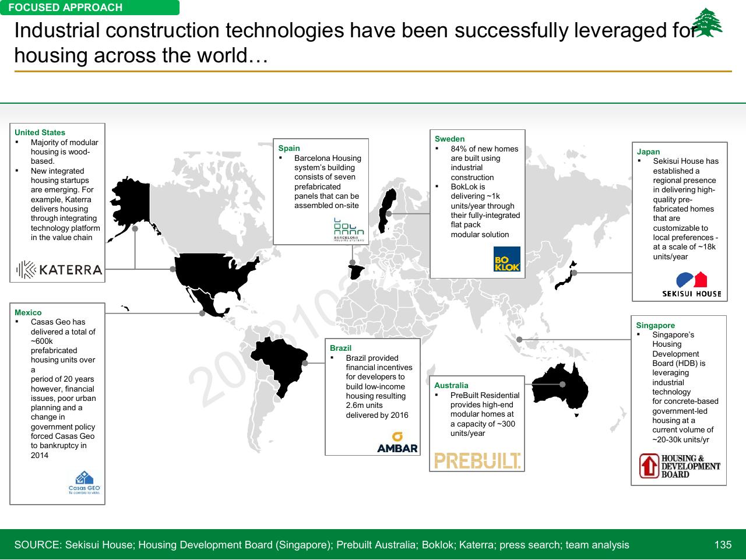Click the Barcelona Housing Systems logo
This screenshot has width=746, height=560.
tap(349, 229)
